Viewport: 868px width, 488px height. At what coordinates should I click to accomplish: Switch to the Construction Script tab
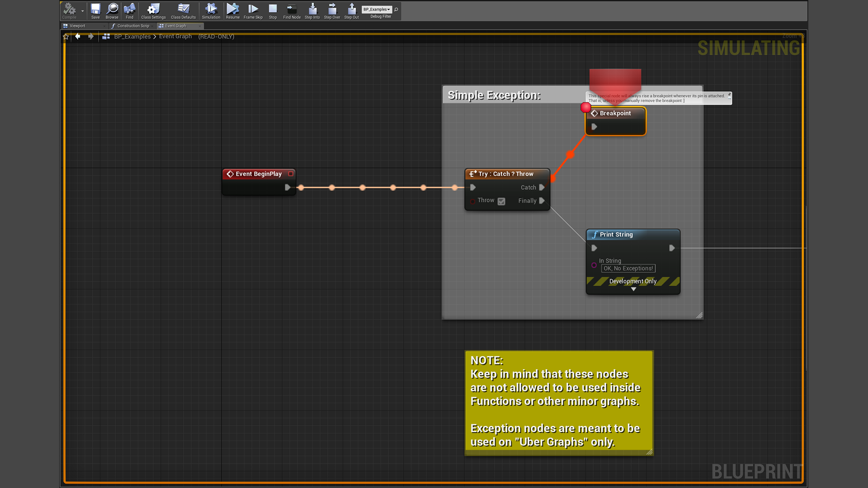click(x=132, y=26)
